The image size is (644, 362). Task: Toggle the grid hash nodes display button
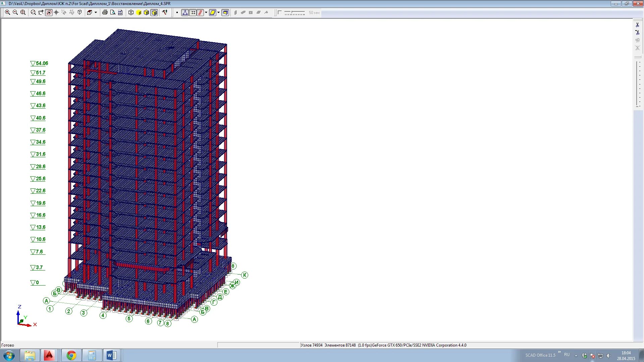click(x=193, y=12)
